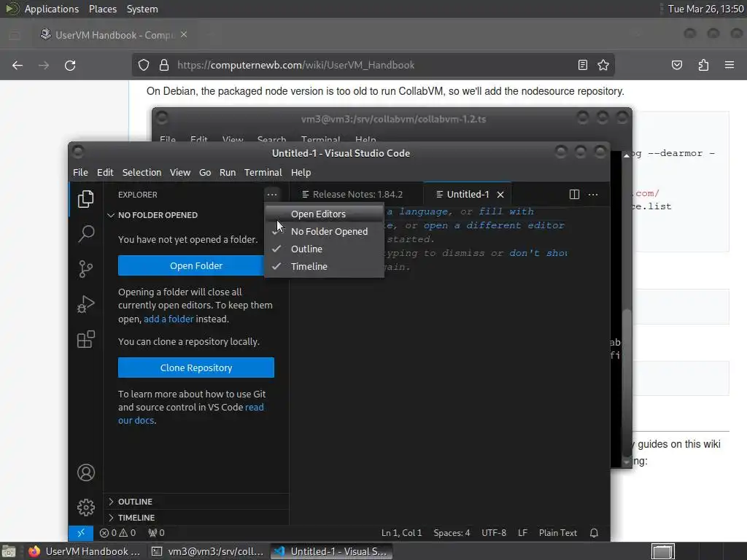The width and height of the screenshot is (747, 560).
Task: Change end of line sequence LF
Action: (x=522, y=533)
